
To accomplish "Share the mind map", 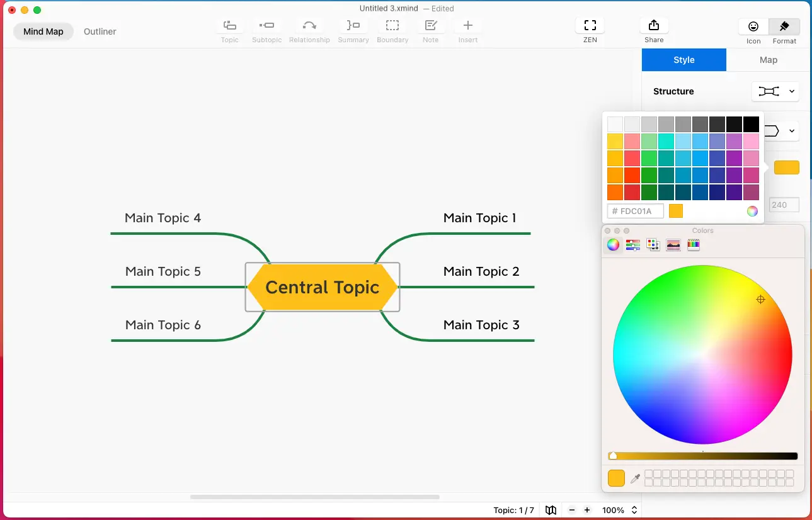I will [x=653, y=28].
